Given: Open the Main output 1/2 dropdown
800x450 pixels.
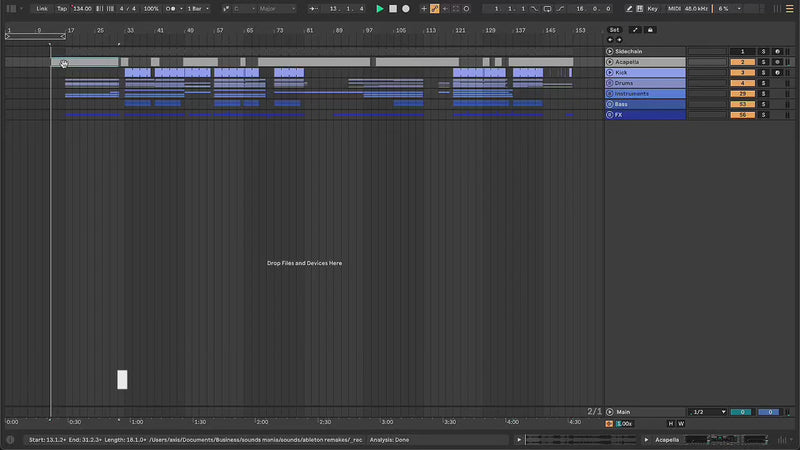Looking at the screenshot, I should [x=708, y=412].
